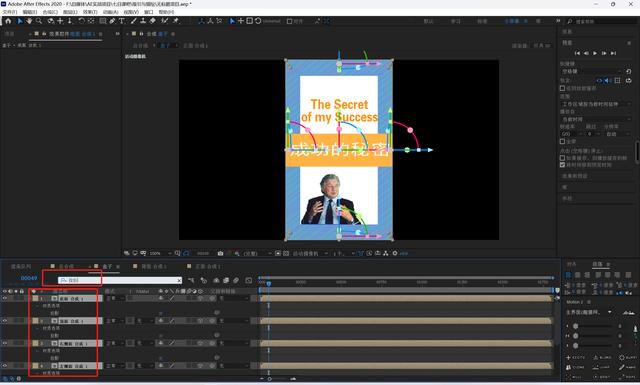Select the Brush tool
This screenshot has height=385, width=640.
coord(133,21)
